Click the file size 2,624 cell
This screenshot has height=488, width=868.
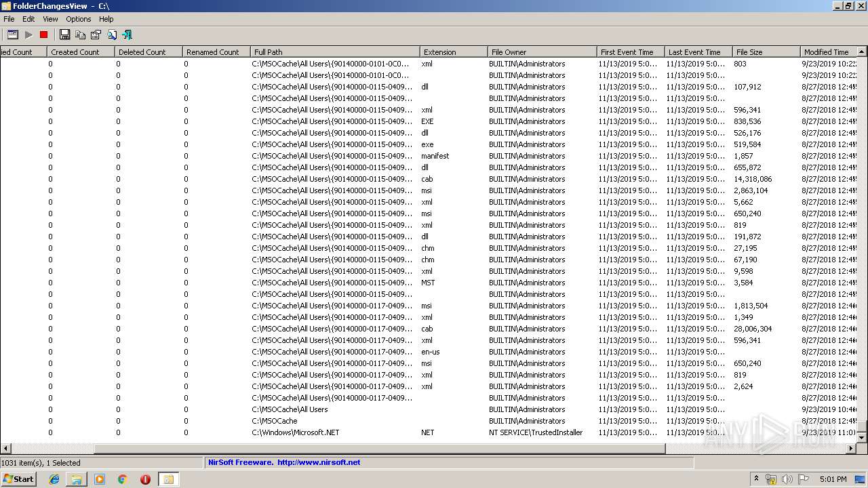pos(743,386)
